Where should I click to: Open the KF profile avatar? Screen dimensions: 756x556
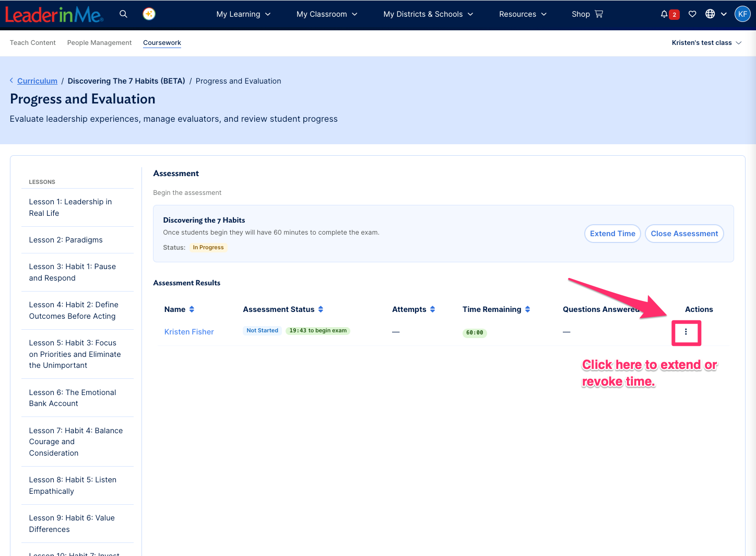742,14
